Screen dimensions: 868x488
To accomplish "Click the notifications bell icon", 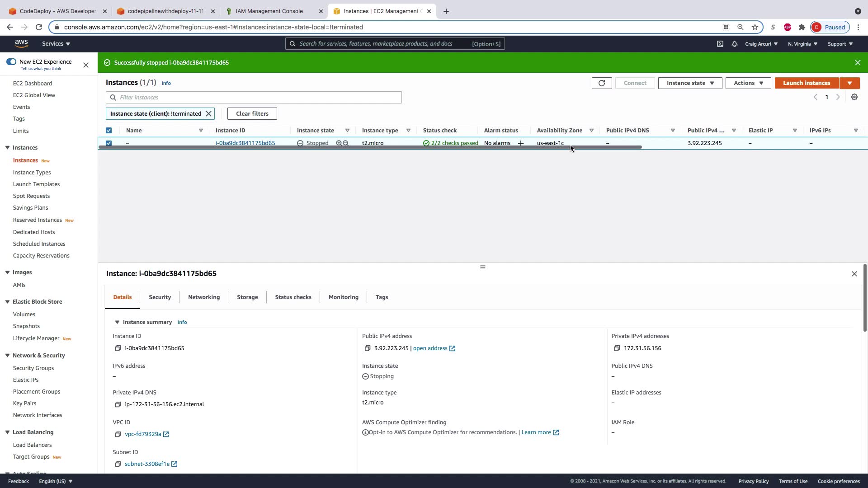I will pos(734,44).
